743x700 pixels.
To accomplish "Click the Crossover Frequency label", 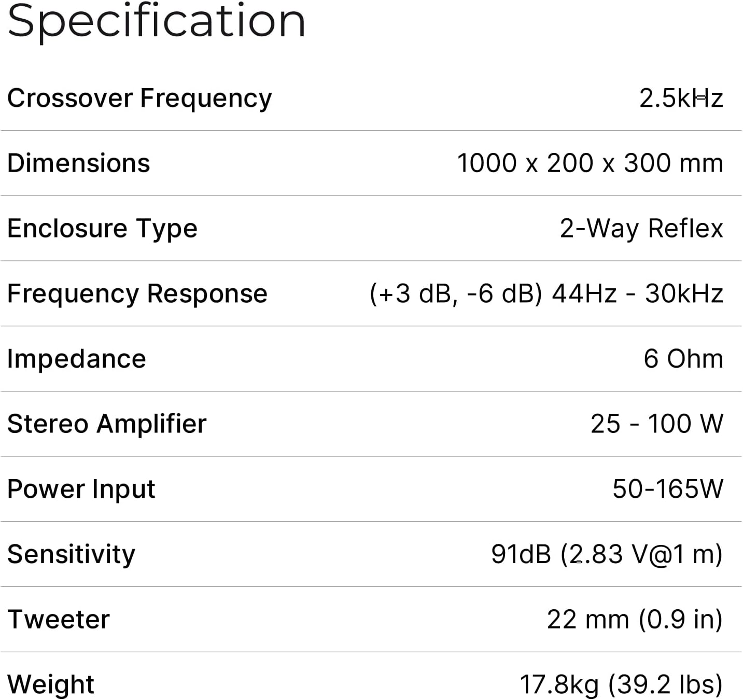I will [139, 98].
